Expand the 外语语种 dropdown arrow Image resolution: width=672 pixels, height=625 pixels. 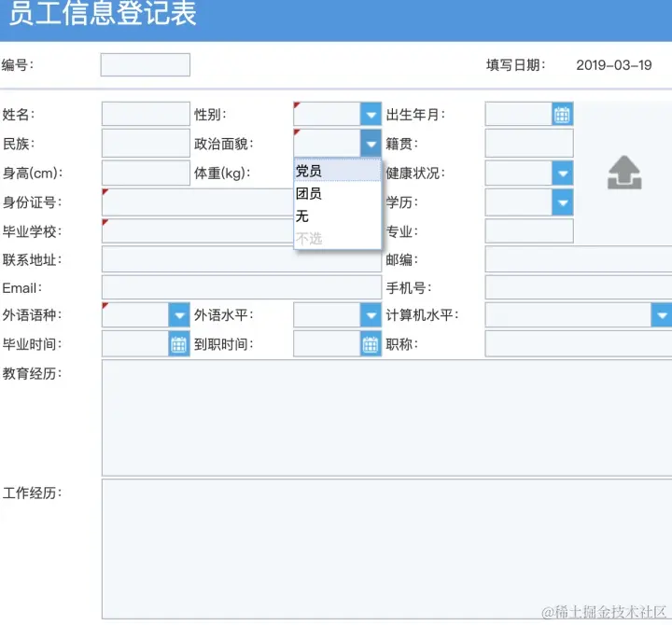[x=179, y=315]
